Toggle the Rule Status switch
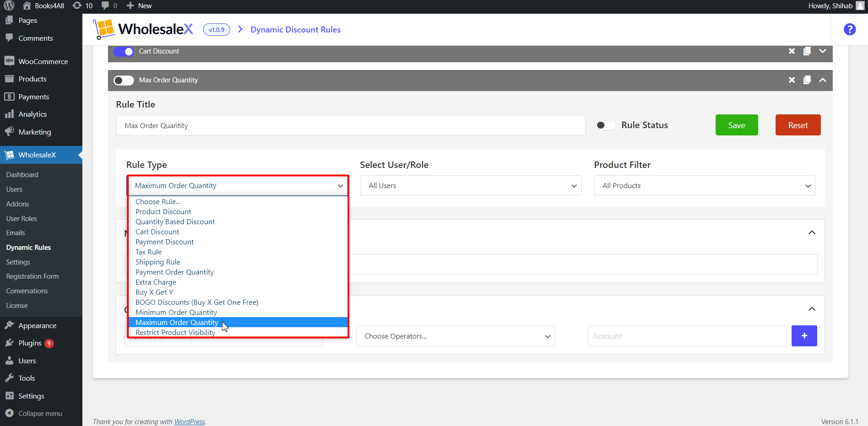 [606, 125]
